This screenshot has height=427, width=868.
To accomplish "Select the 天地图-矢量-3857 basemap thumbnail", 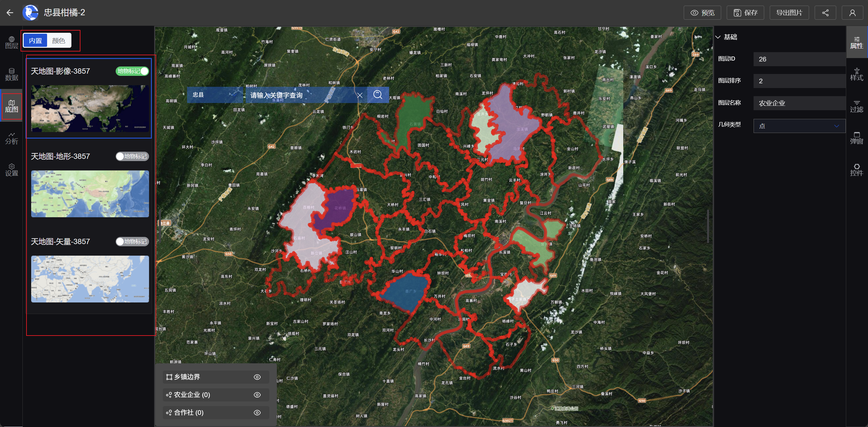I will [x=90, y=279].
